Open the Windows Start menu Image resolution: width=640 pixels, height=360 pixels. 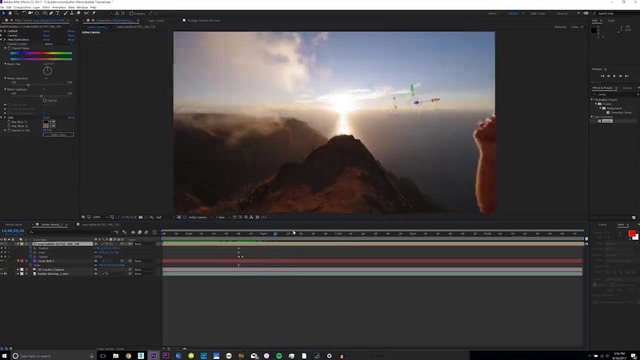[x=5, y=356]
